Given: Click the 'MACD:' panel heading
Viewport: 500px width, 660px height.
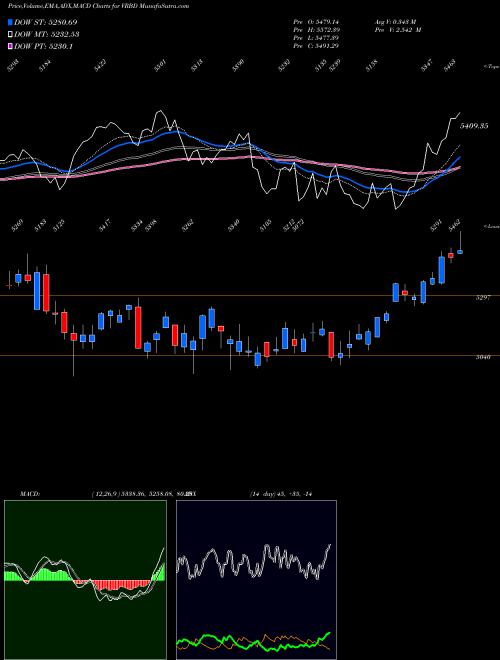Looking at the screenshot, I should point(29,494).
